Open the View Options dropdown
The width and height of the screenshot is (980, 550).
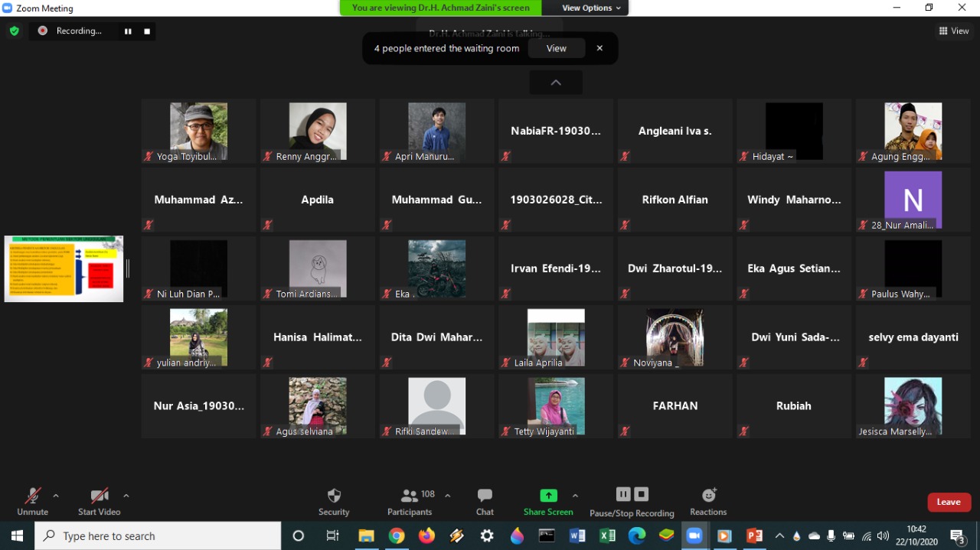click(591, 8)
